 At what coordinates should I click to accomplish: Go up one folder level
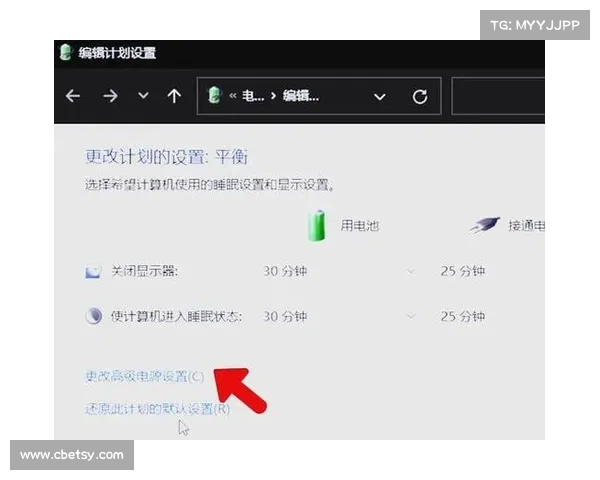[174, 96]
